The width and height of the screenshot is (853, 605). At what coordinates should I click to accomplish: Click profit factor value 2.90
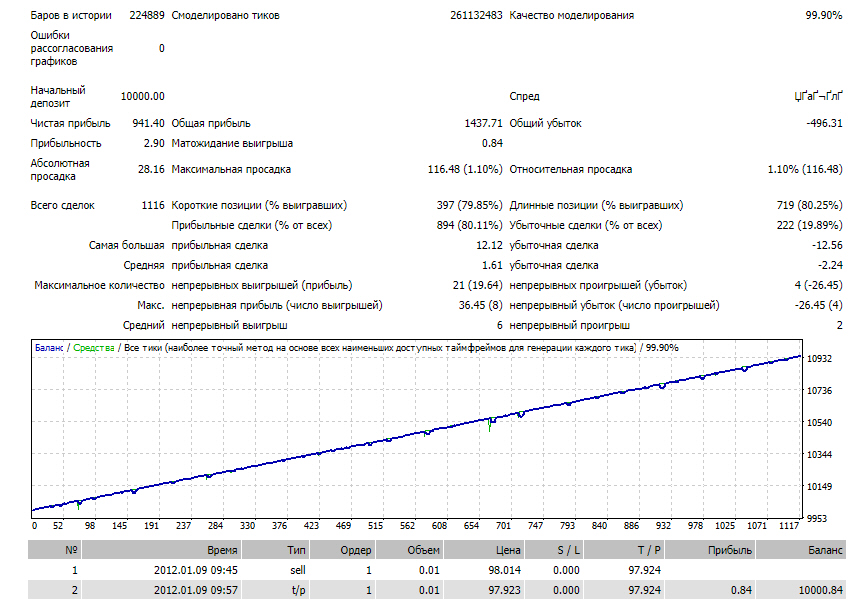pyautogui.click(x=154, y=143)
